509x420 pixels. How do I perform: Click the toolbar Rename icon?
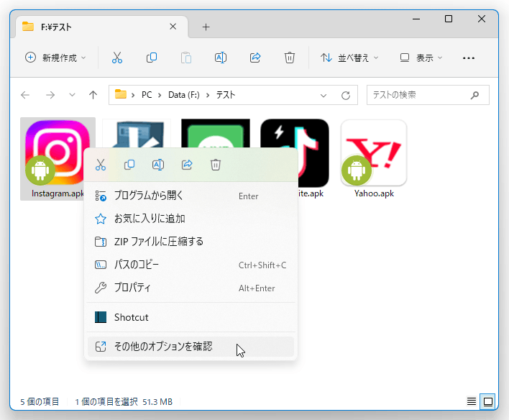(221, 58)
